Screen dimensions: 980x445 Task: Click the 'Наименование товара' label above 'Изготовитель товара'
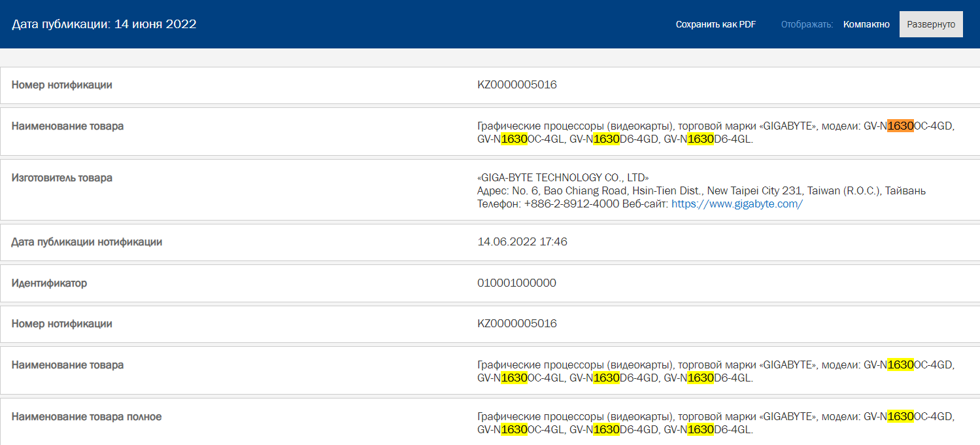point(67,126)
